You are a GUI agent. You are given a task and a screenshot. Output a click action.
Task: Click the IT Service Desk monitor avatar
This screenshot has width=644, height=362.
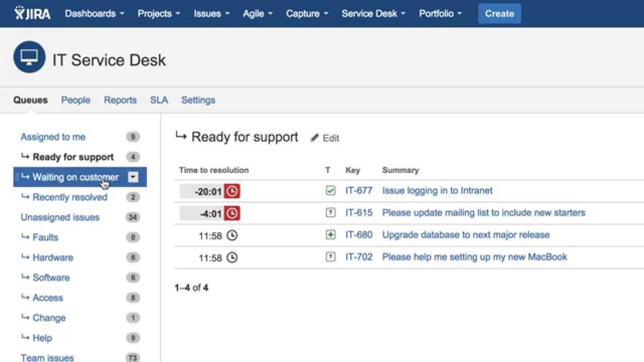[x=29, y=57]
